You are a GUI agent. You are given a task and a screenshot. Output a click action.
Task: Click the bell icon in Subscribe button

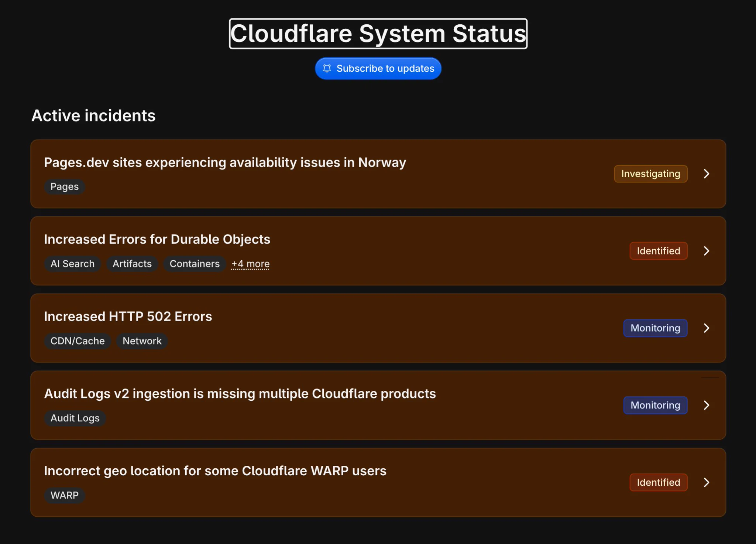point(327,68)
